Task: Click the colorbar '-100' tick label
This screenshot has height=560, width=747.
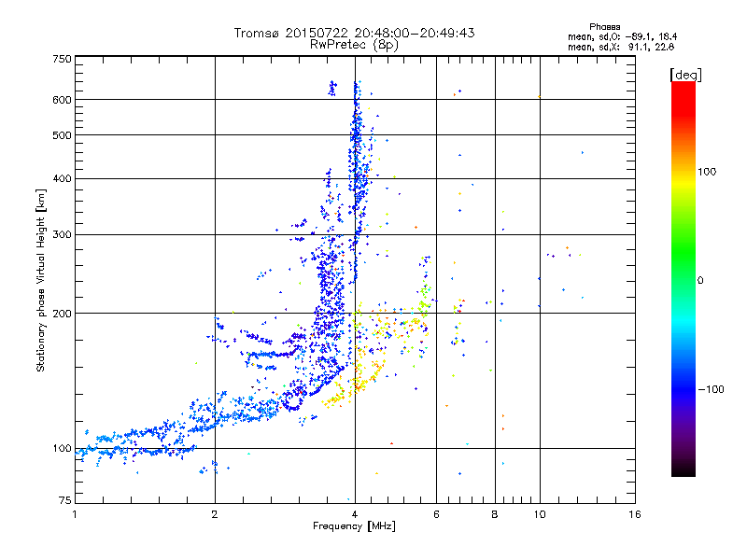Action: [712, 389]
